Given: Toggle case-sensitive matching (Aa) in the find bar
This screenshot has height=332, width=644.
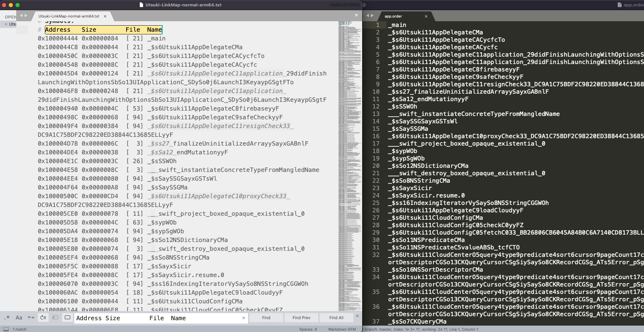Looking at the screenshot, I should coord(19,318).
